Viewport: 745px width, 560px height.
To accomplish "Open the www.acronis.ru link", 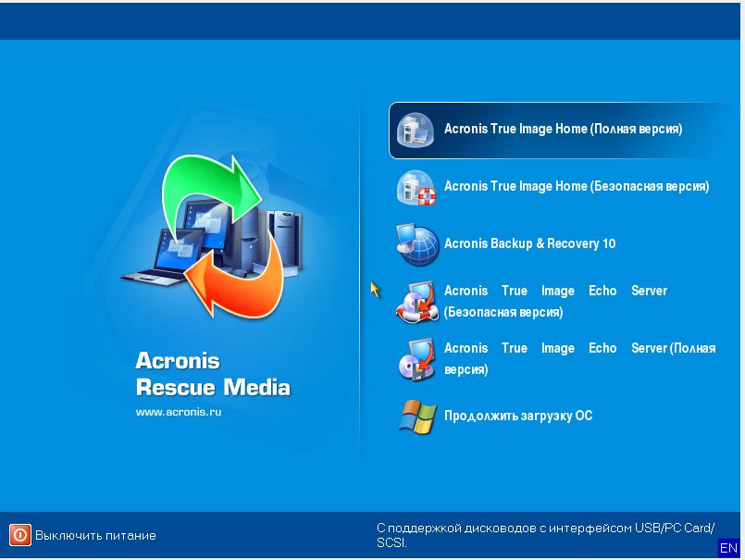I will 179,412.
